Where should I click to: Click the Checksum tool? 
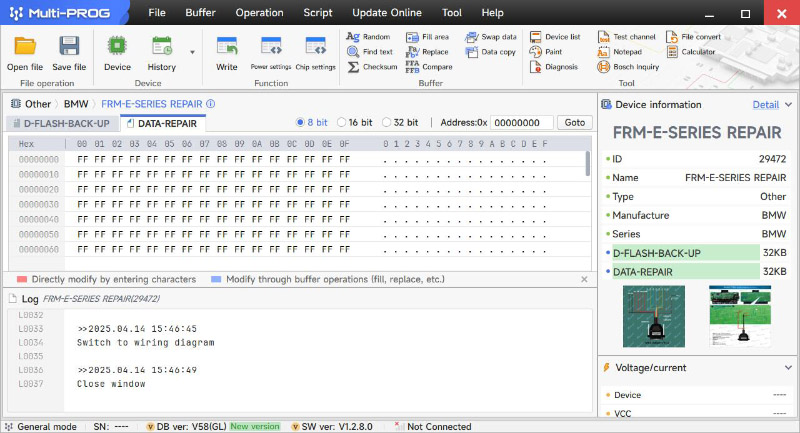tap(372, 67)
